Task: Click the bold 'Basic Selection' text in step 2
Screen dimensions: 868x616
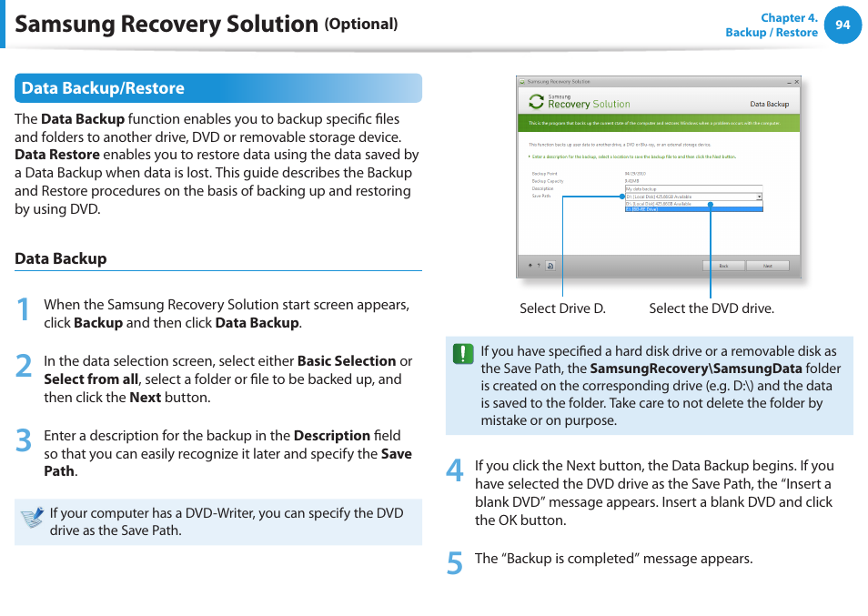Action: click(x=347, y=361)
